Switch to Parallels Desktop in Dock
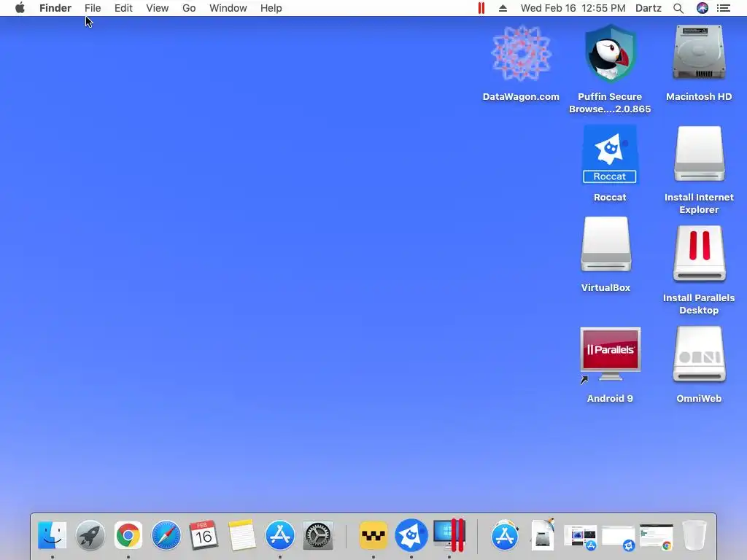This screenshot has width=747, height=560. [x=449, y=535]
